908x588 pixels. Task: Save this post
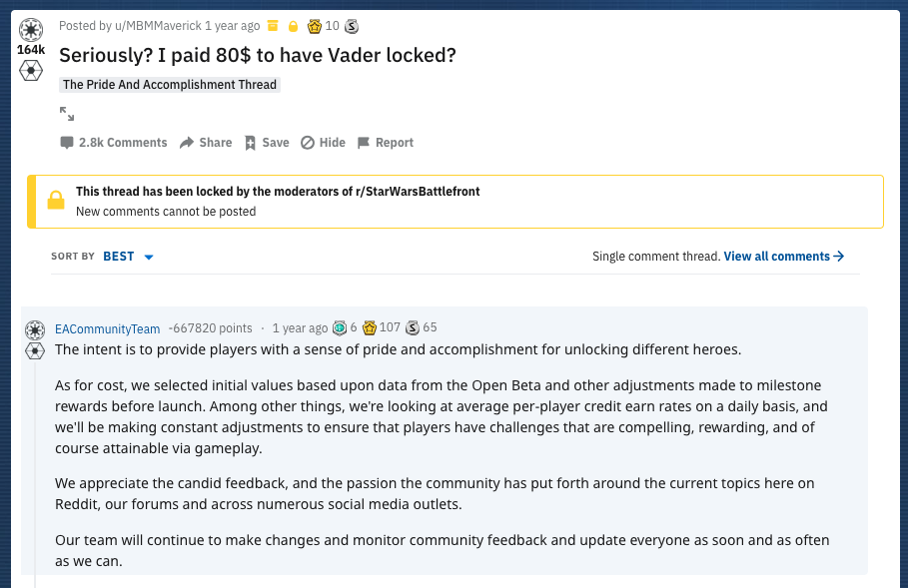click(x=267, y=143)
